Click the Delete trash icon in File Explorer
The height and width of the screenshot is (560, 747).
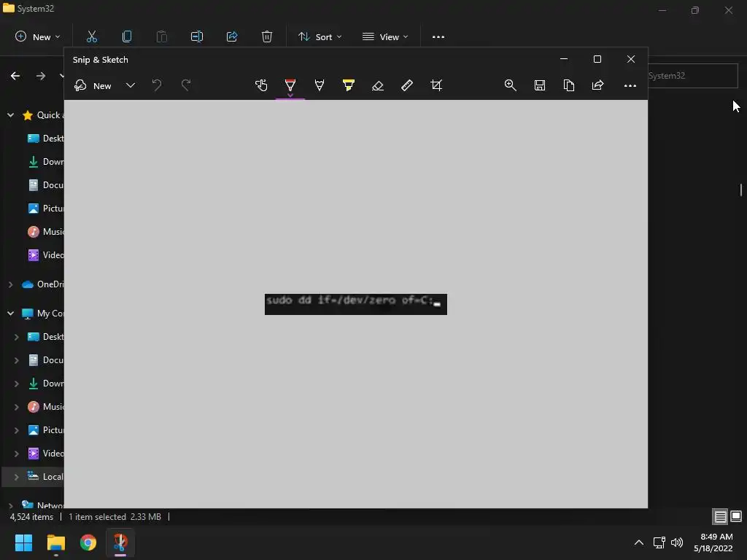(x=267, y=36)
